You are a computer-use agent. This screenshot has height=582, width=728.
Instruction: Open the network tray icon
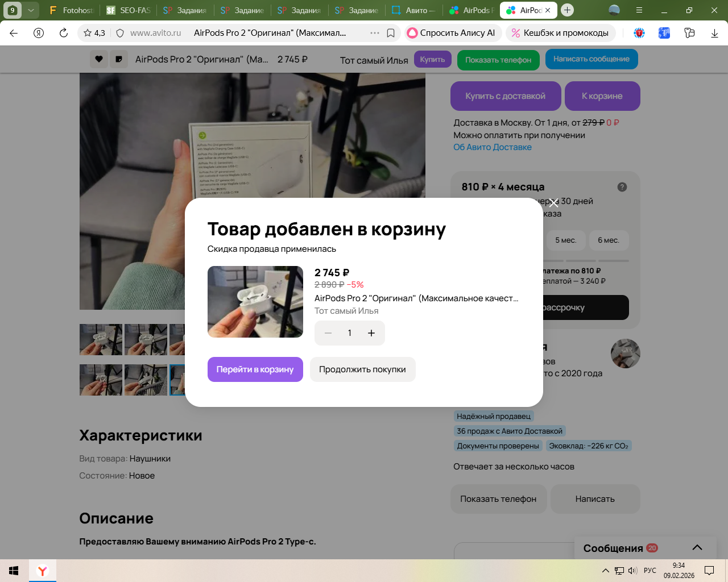coord(619,571)
